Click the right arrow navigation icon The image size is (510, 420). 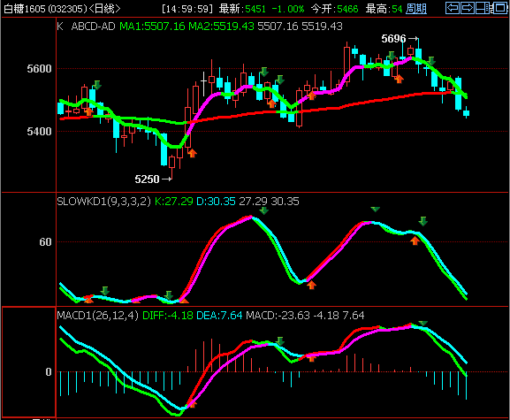click(x=468, y=7)
